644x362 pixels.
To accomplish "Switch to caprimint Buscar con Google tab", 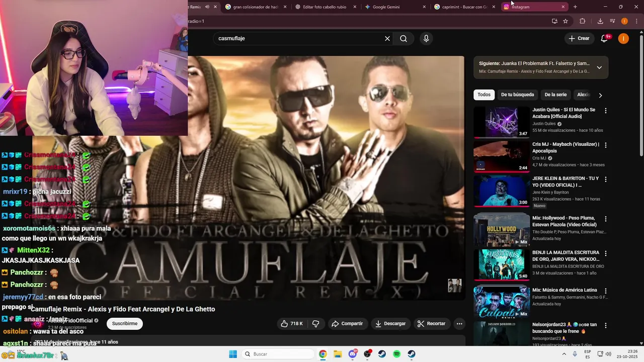I will tap(464, 7).
